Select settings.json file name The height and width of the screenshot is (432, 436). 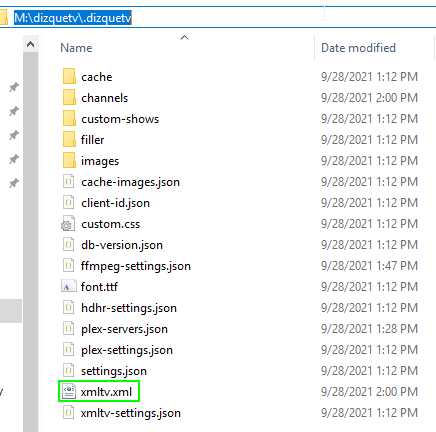point(114,371)
